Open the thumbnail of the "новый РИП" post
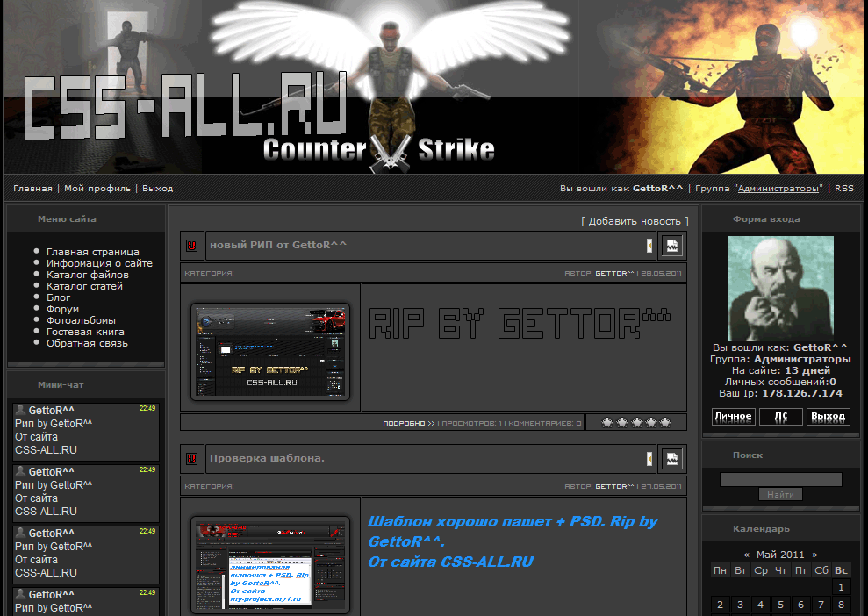This screenshot has height=616, width=868. (x=270, y=352)
